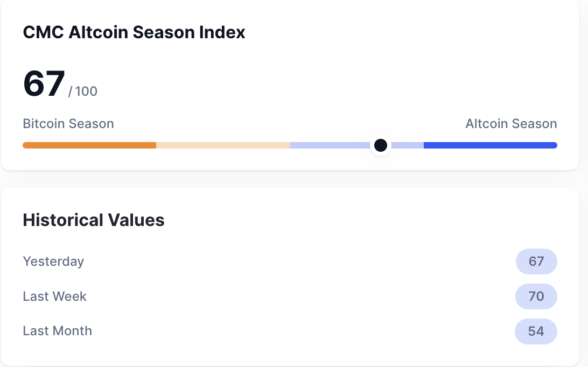This screenshot has height=367, width=588.
Task: Click the Last Week badge showing 70
Action: 536,297
